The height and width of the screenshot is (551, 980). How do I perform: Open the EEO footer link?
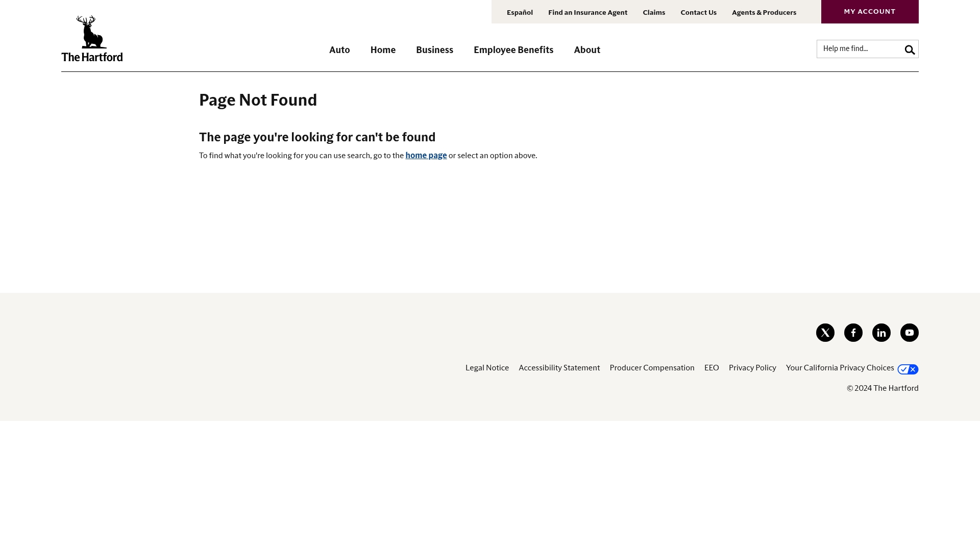(x=712, y=368)
